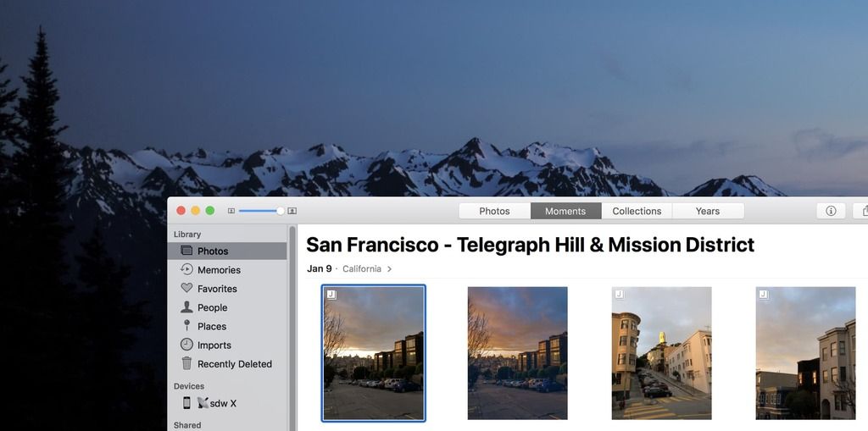The height and width of the screenshot is (431, 868).
Task: Select Photos in the Library sidebar
Action: coord(212,251)
